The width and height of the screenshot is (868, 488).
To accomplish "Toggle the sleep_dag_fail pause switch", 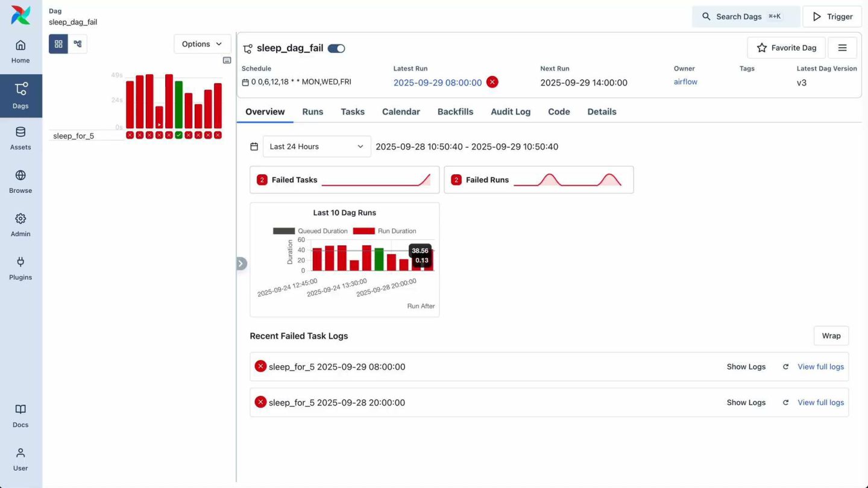I will click(336, 48).
